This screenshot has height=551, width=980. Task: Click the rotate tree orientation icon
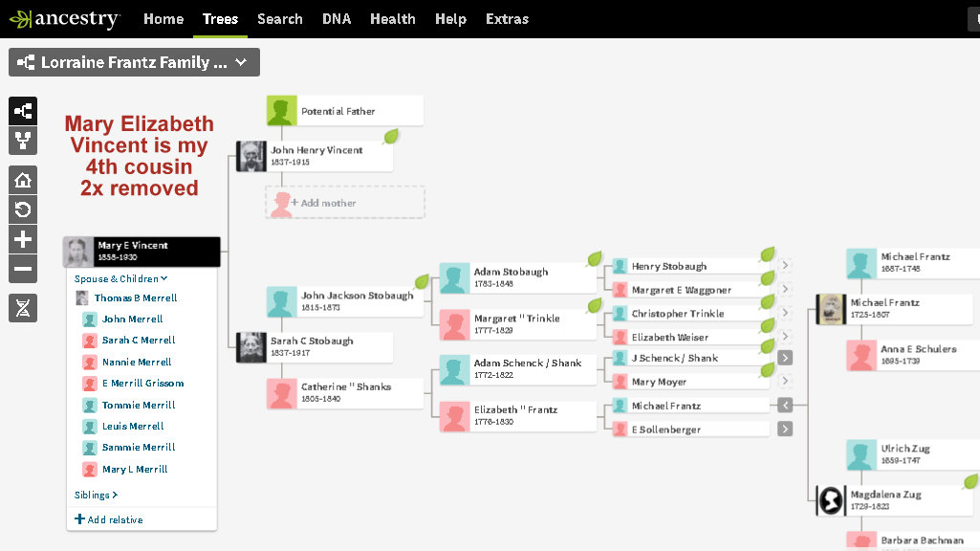(23, 209)
